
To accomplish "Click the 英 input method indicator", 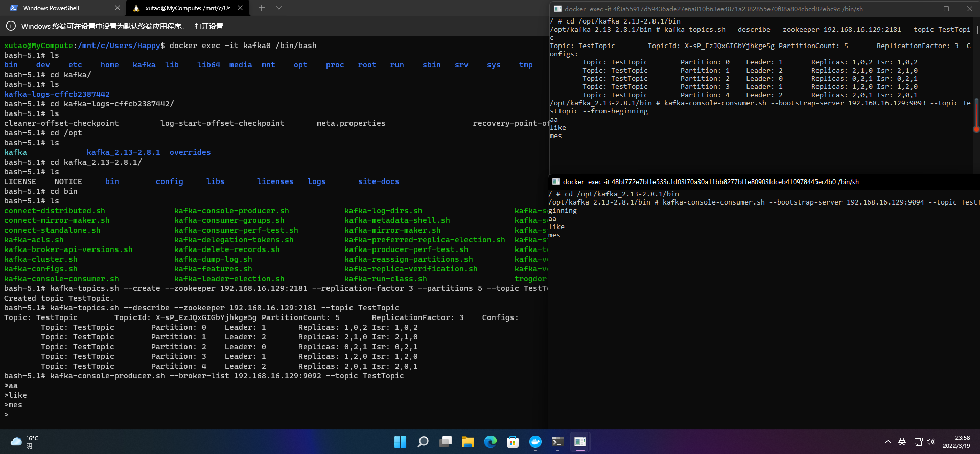I will click(902, 442).
